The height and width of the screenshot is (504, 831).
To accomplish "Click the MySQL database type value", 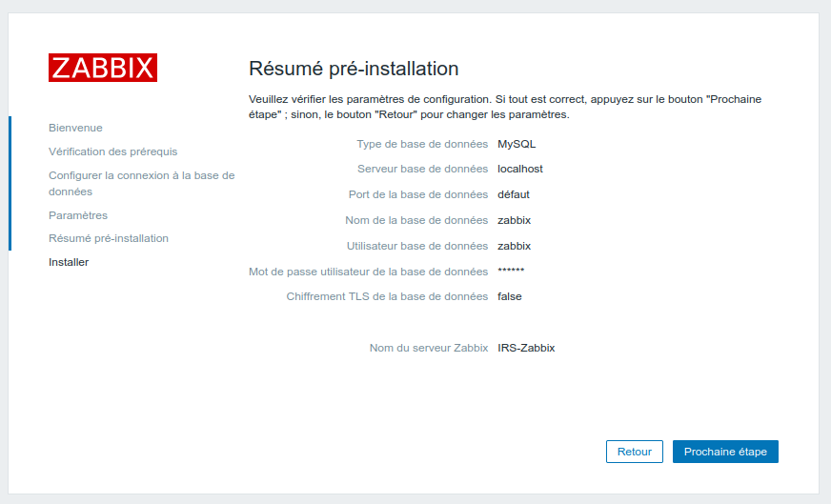I will tap(517, 144).
